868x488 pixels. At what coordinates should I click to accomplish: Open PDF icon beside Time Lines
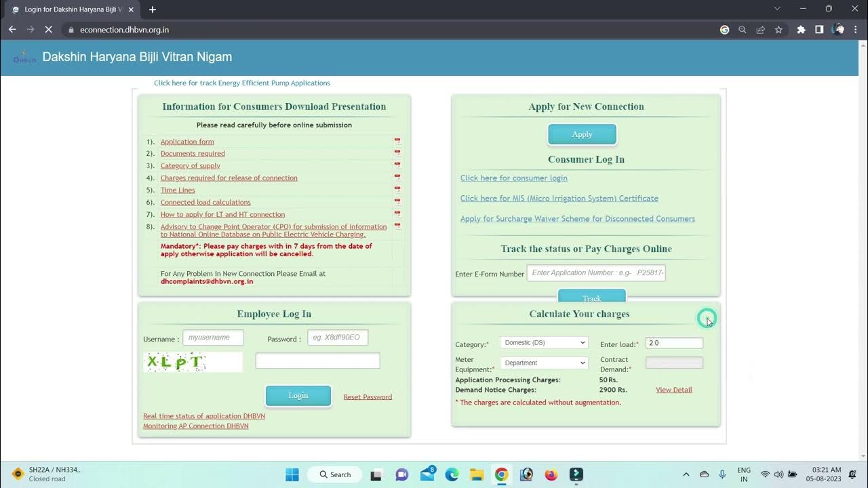click(x=397, y=190)
